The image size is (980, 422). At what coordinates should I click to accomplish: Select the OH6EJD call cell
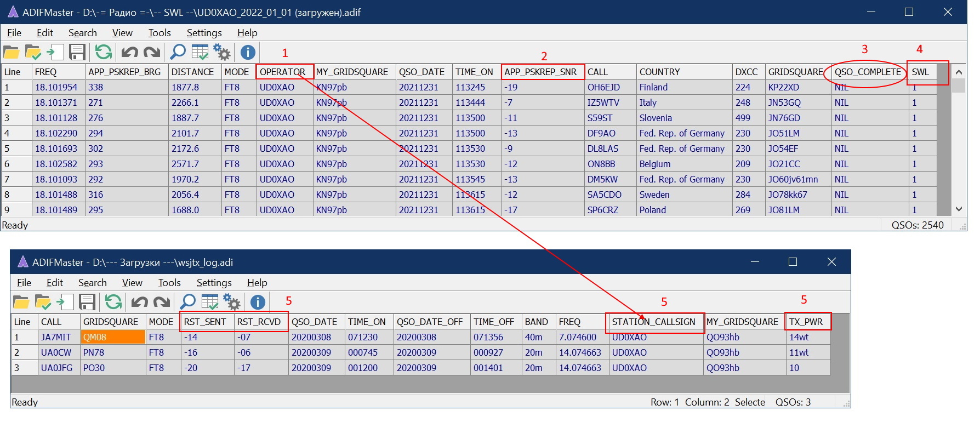(x=610, y=87)
